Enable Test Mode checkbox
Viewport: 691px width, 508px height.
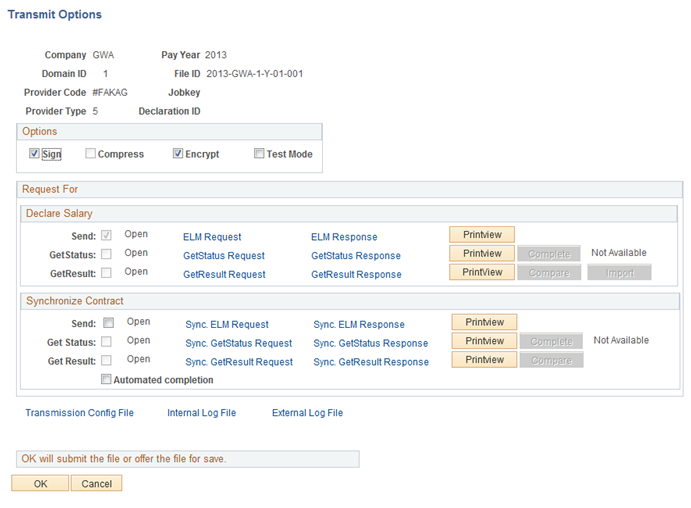click(x=259, y=153)
